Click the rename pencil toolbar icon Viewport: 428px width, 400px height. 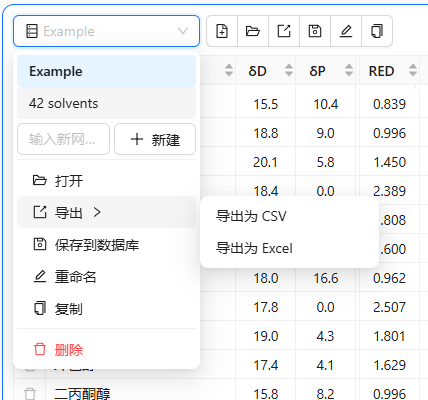tap(346, 31)
